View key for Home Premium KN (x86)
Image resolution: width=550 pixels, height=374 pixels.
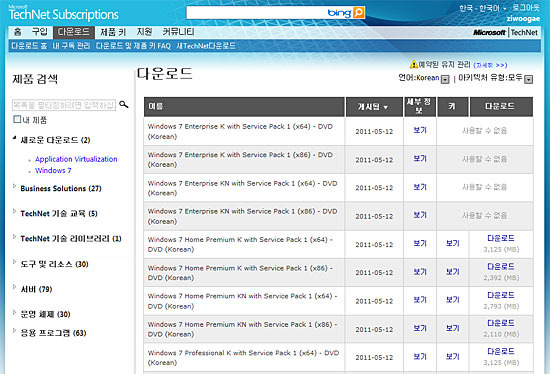pyautogui.click(x=452, y=328)
